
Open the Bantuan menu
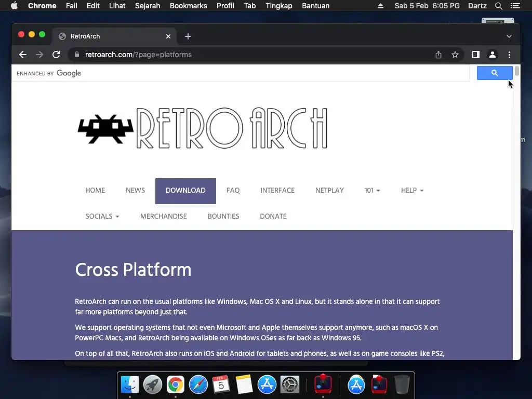tap(315, 6)
